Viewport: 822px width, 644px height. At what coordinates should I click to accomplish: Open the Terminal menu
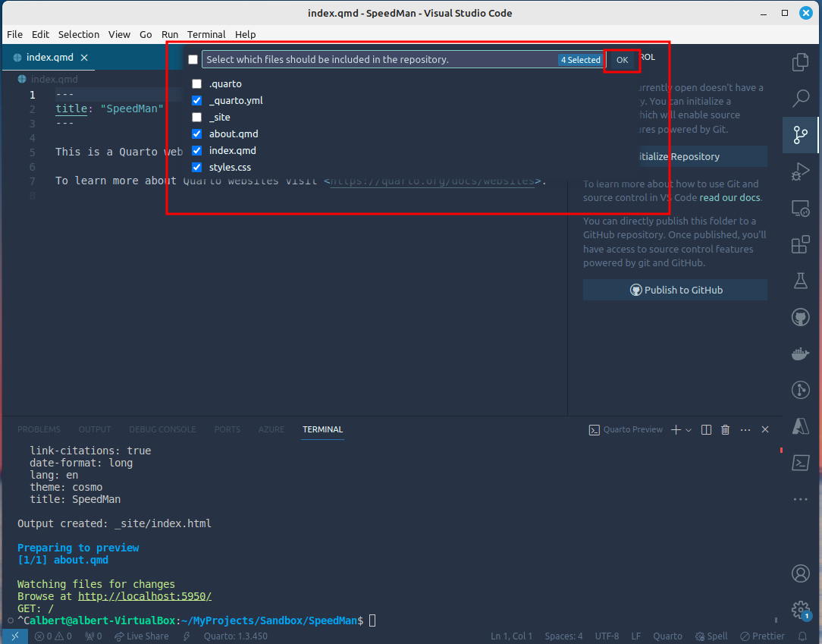coord(206,35)
